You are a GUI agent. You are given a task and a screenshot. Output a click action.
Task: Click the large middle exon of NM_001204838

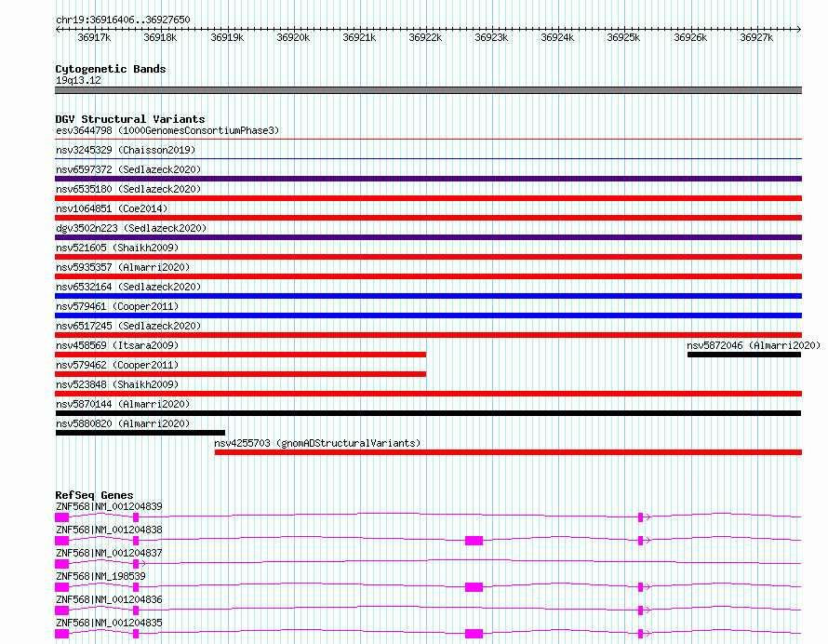474,541
